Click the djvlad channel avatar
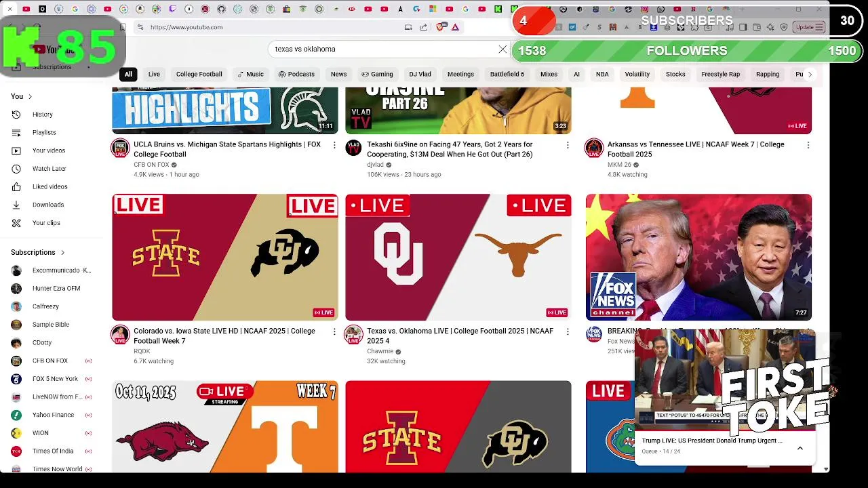 coord(353,148)
